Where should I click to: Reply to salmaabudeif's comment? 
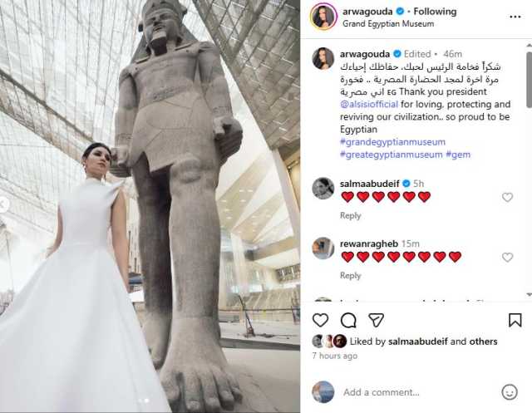click(x=350, y=216)
